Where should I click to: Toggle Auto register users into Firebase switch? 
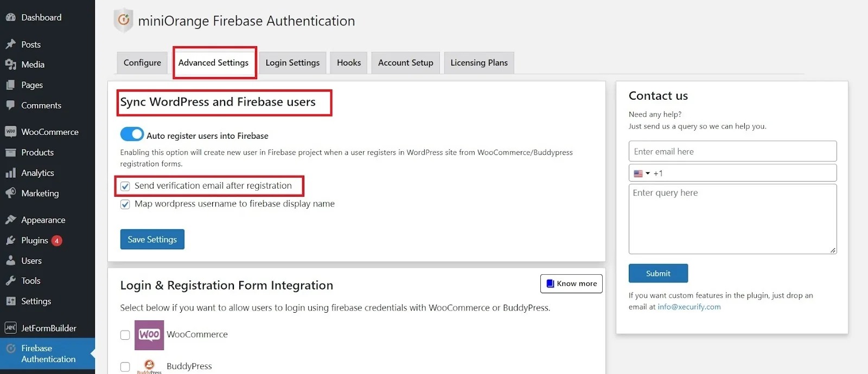[x=132, y=134]
